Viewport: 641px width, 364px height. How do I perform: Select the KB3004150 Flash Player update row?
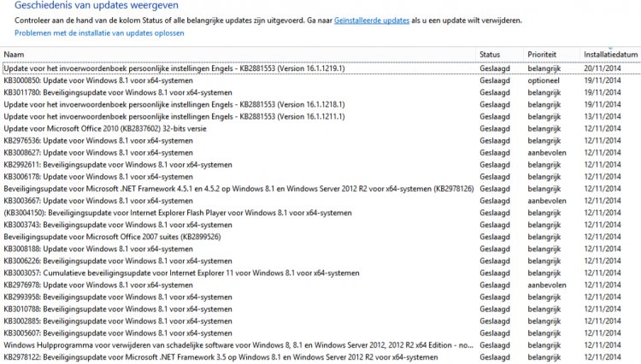pyautogui.click(x=320, y=213)
